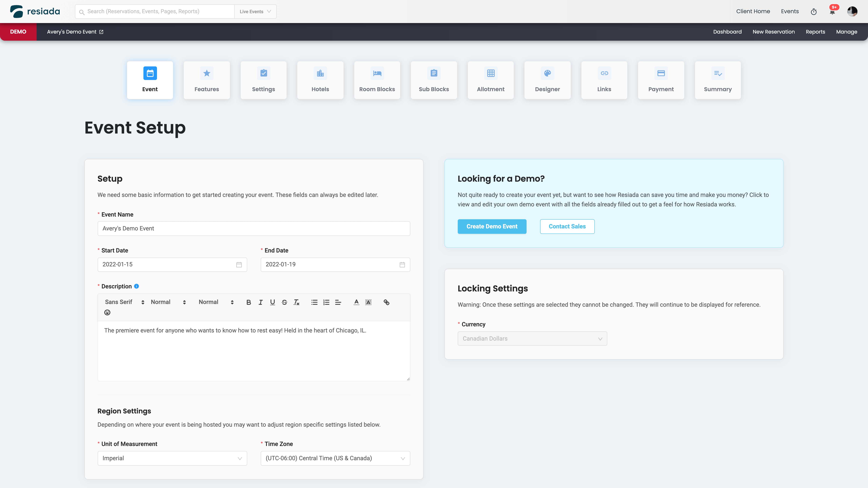868x488 pixels.
Task: Click the Description info tooltip icon
Action: 136,286
